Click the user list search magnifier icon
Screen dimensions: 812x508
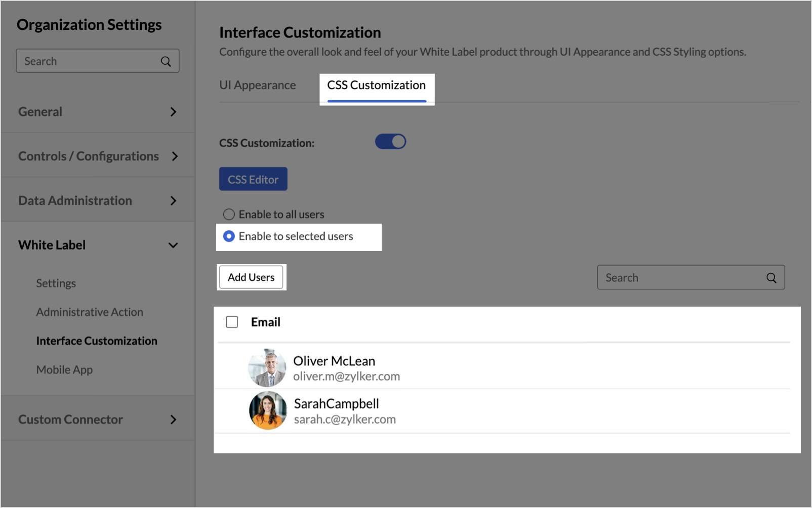771,278
